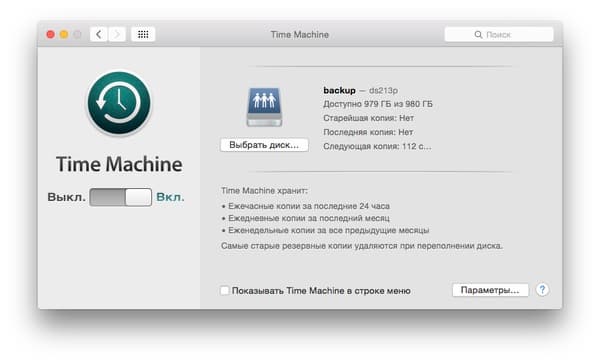
Task: Minimize the window with the yellow button
Action: point(64,34)
